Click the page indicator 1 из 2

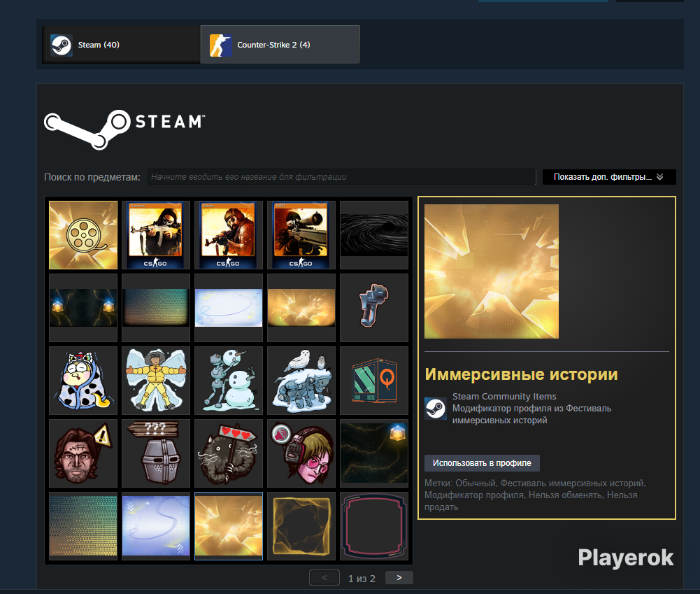point(362,579)
